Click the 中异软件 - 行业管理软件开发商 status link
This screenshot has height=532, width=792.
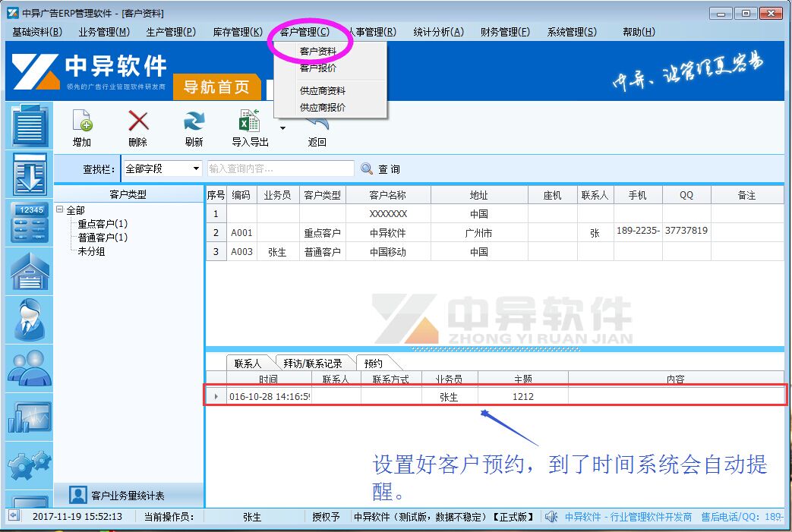[628, 516]
